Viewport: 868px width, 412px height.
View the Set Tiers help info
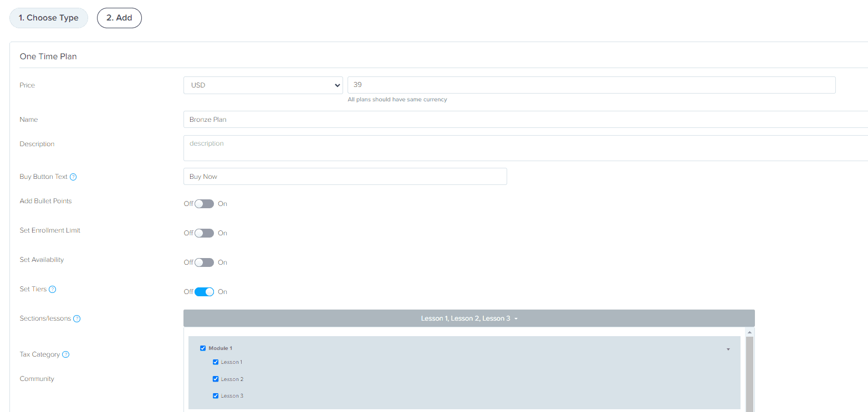point(52,289)
